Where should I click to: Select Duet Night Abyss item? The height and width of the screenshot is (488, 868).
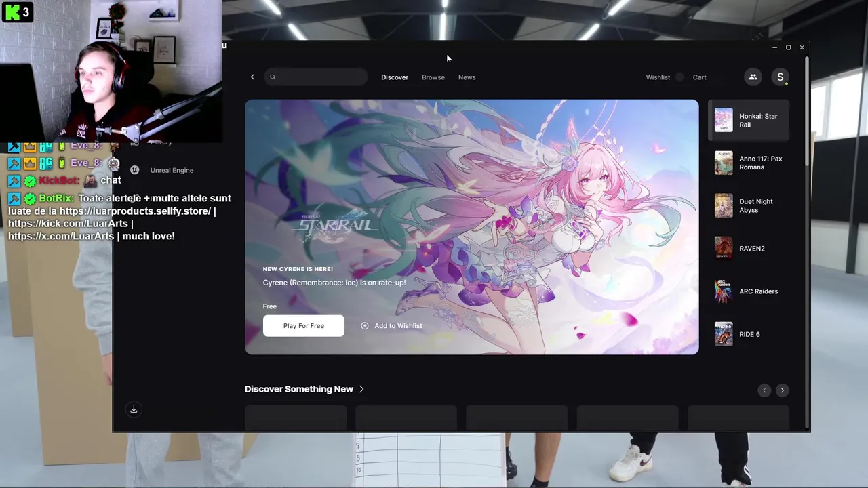click(x=749, y=206)
